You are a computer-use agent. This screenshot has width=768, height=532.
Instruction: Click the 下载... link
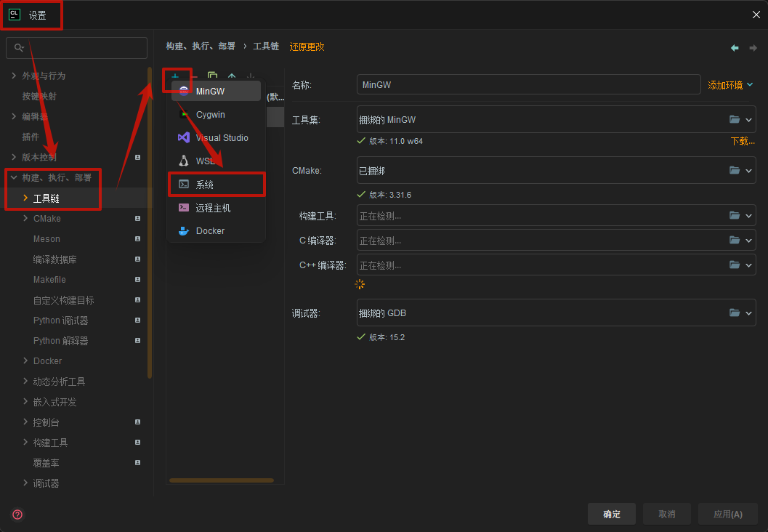point(743,141)
